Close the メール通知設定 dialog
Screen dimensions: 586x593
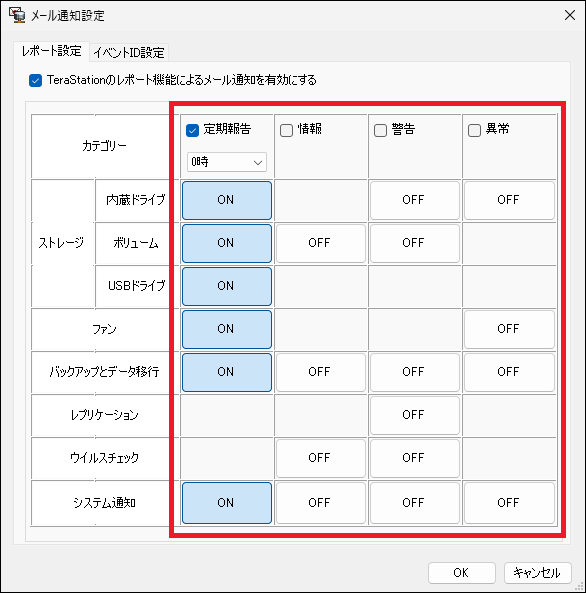coord(570,16)
